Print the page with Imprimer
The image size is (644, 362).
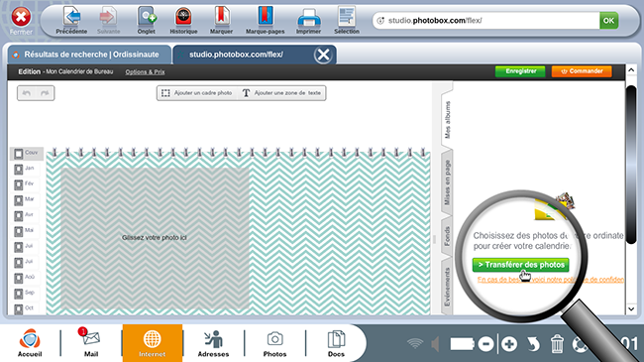(308, 18)
